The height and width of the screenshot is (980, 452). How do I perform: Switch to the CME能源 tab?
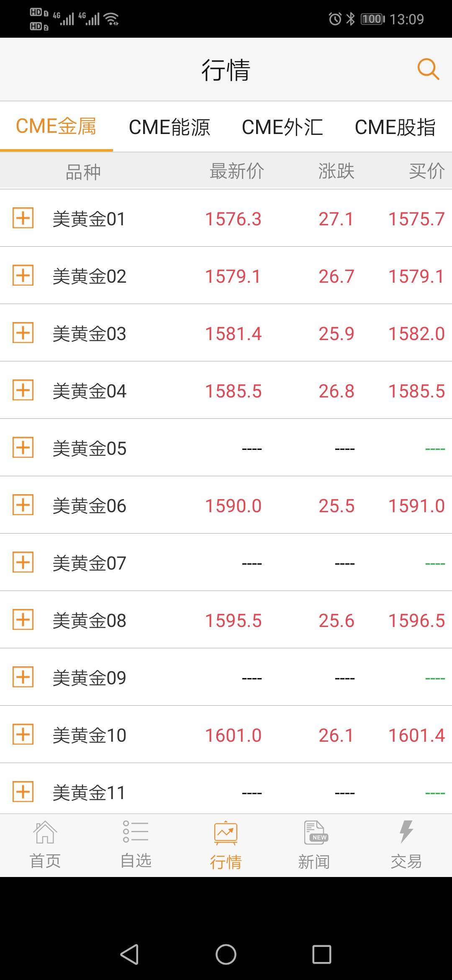point(169,127)
